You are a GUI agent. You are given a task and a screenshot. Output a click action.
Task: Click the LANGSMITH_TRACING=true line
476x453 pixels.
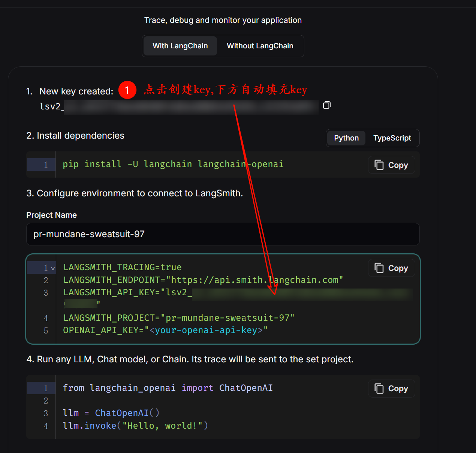point(123,268)
